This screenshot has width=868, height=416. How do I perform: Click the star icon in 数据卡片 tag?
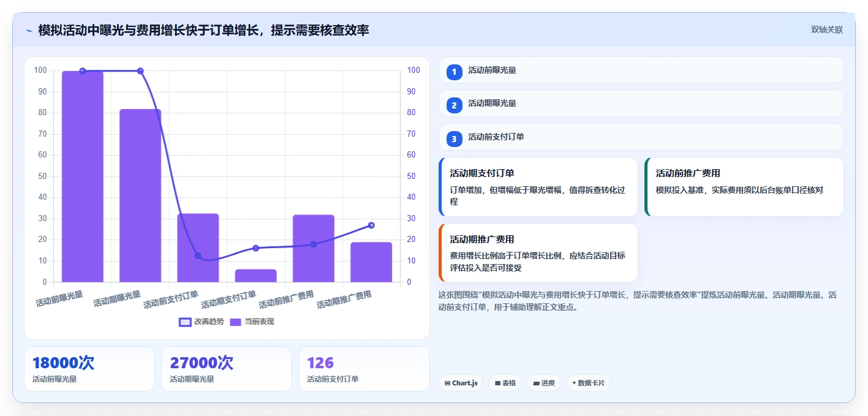point(574,383)
